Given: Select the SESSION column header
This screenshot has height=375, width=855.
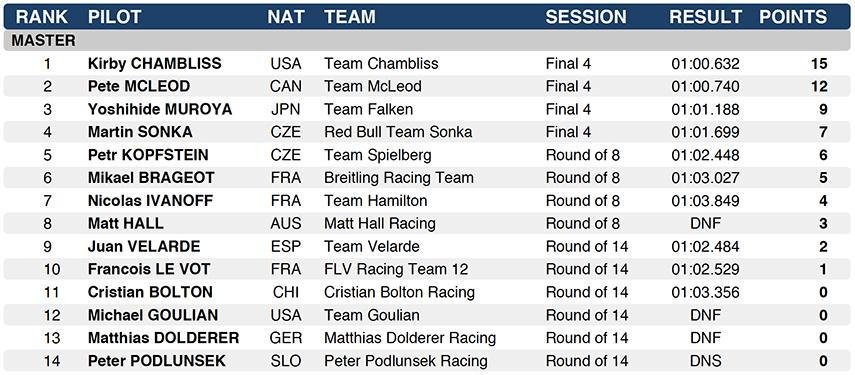Looking at the screenshot, I should point(586,17).
